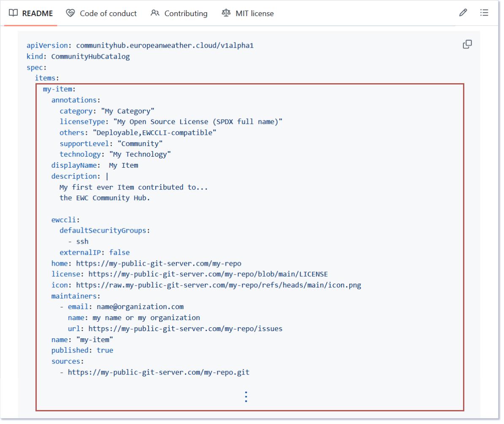Image resolution: width=504 pixels, height=424 pixels.
Task: Click the my-repo/issues URL
Action: coord(185,329)
